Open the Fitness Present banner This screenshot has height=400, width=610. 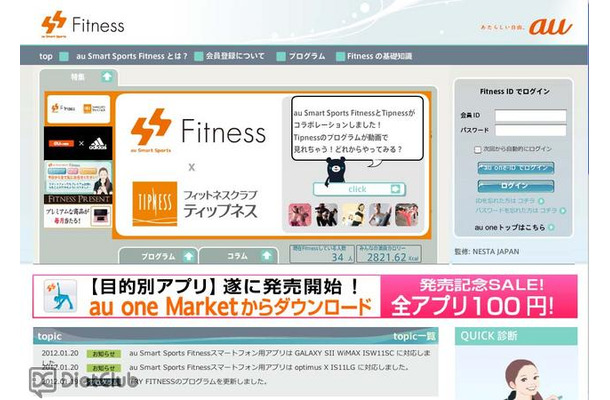[78, 211]
